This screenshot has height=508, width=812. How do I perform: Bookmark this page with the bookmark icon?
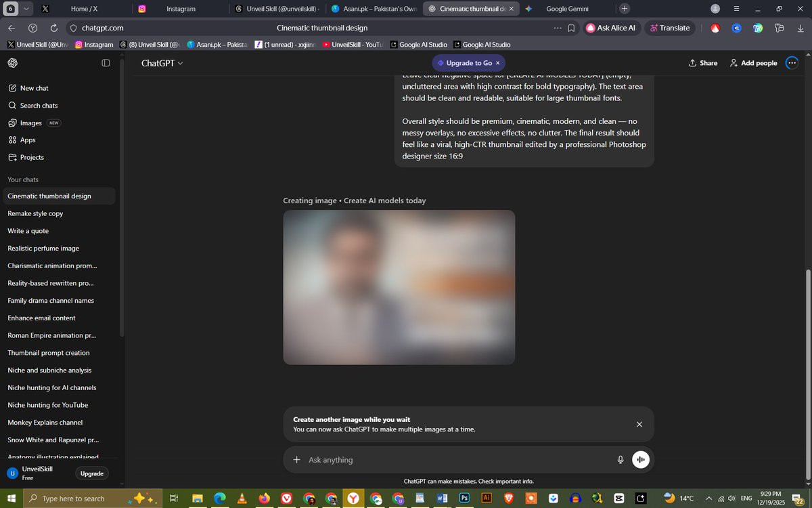572,28
